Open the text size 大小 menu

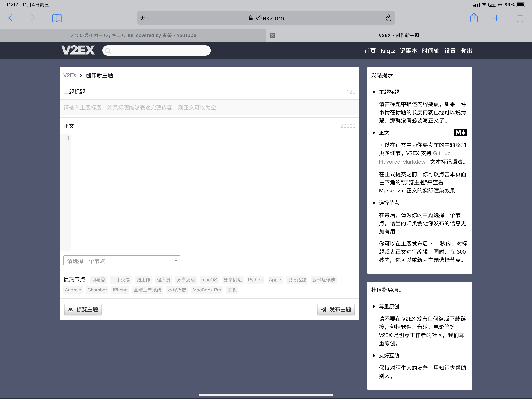tap(144, 18)
